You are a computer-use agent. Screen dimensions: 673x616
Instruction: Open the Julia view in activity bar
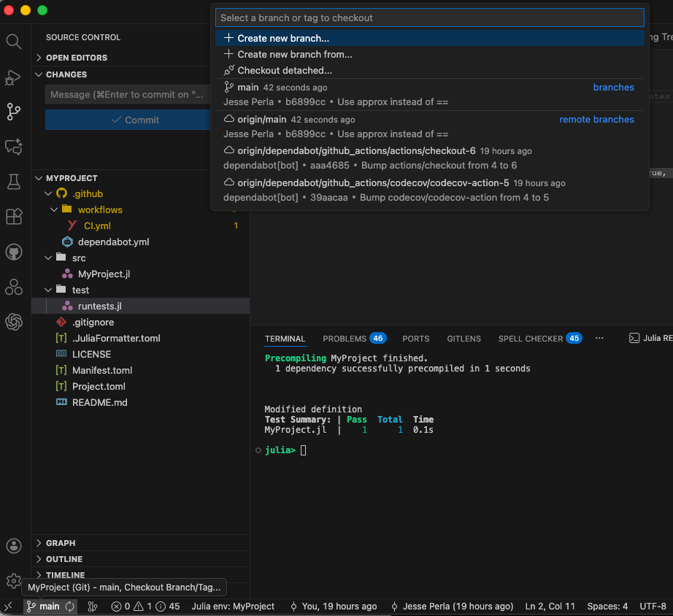pyautogui.click(x=14, y=287)
